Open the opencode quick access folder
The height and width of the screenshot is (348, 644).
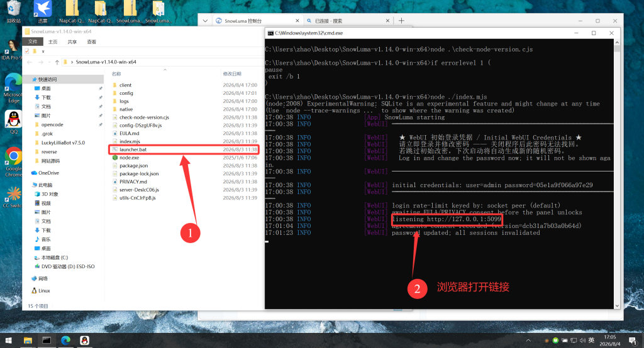[52, 125]
